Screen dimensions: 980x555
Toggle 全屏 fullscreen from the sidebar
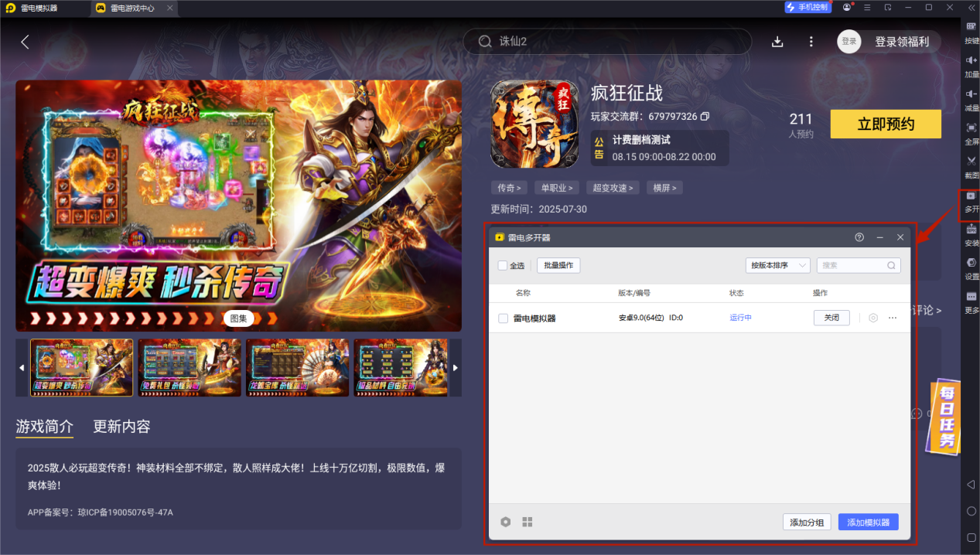(971, 133)
